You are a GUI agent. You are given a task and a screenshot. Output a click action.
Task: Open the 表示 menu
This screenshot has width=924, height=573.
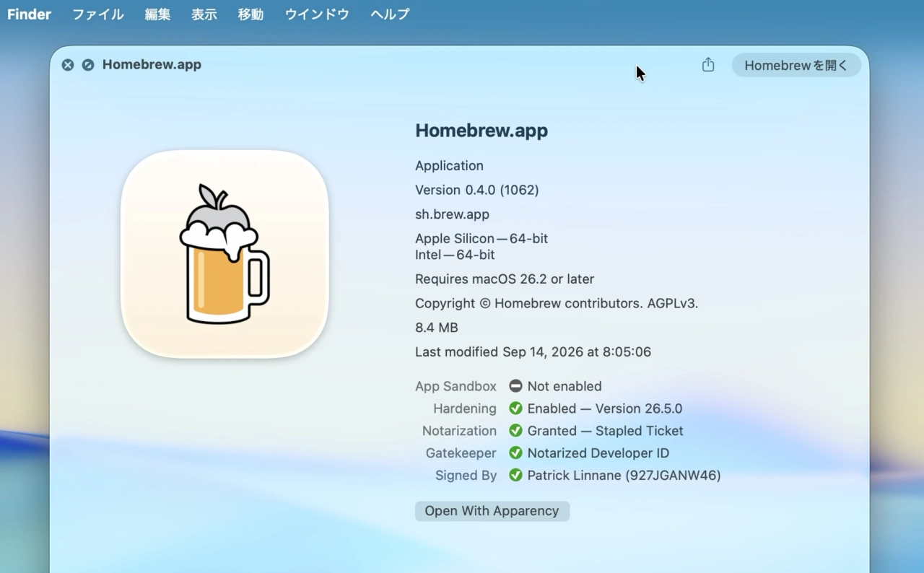click(x=204, y=14)
